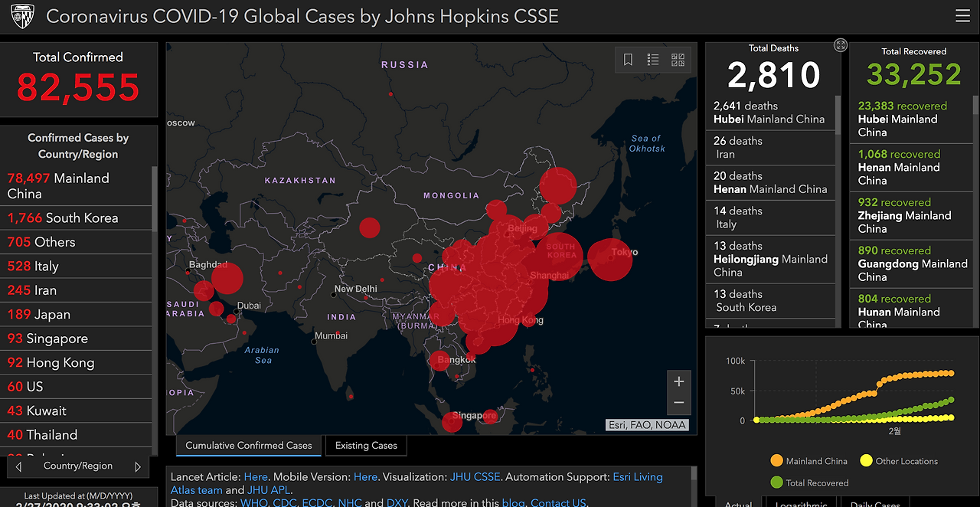Open the hamburger menu at top right
This screenshot has width=980, height=507.
tap(962, 16)
